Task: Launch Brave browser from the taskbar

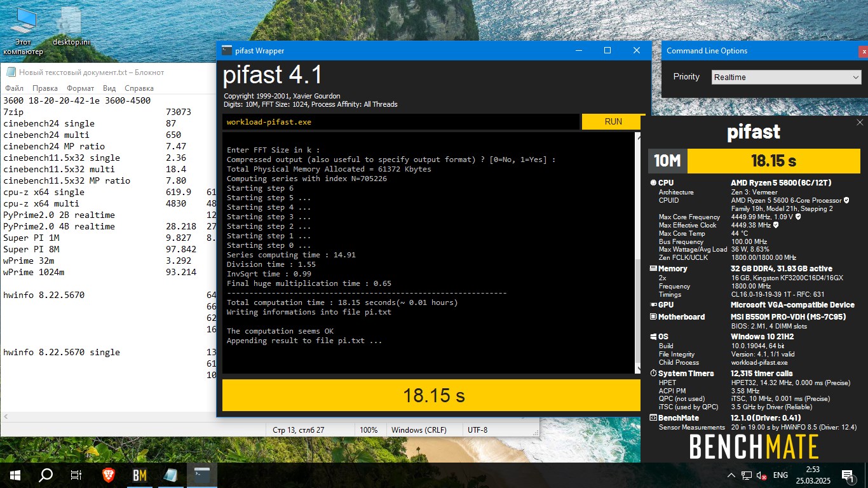Action: point(109,475)
